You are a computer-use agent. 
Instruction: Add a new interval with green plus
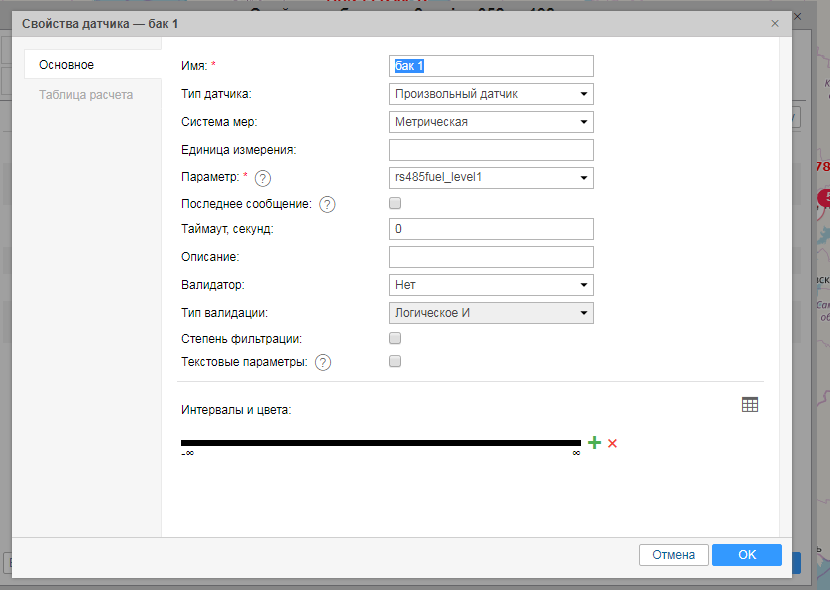click(594, 443)
